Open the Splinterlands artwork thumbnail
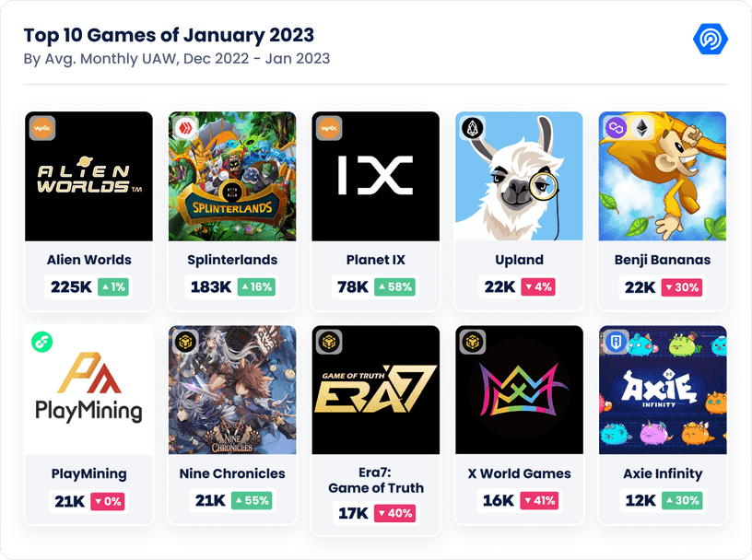This screenshot has width=752, height=560. [232, 176]
